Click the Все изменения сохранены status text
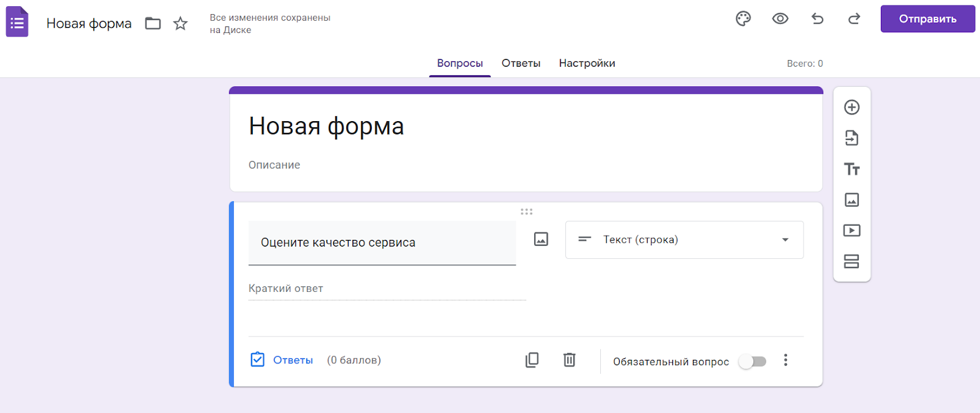 click(270, 24)
